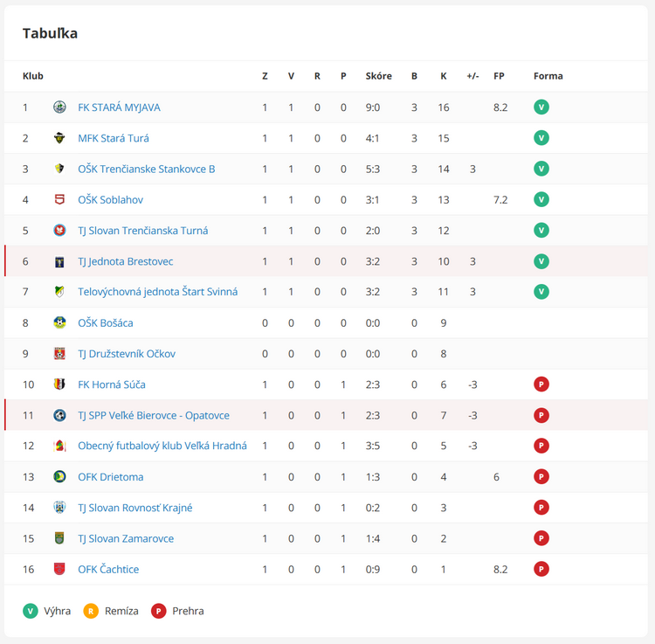
Task: Click the MFK Stará Turá club logo
Action: [59, 138]
